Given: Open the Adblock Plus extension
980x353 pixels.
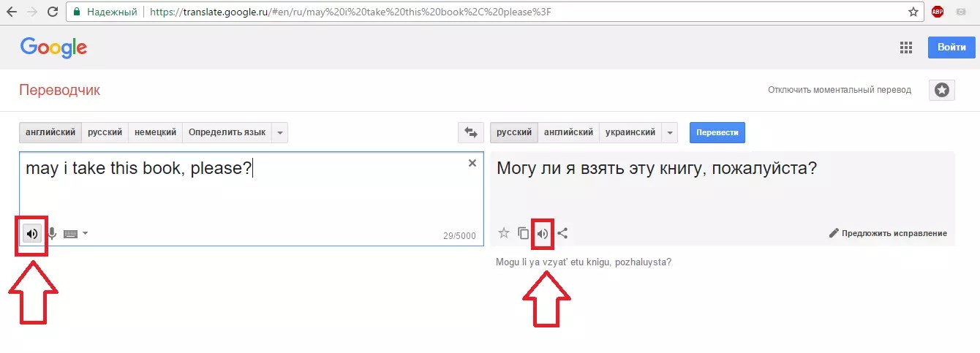Looking at the screenshot, I should (x=938, y=12).
